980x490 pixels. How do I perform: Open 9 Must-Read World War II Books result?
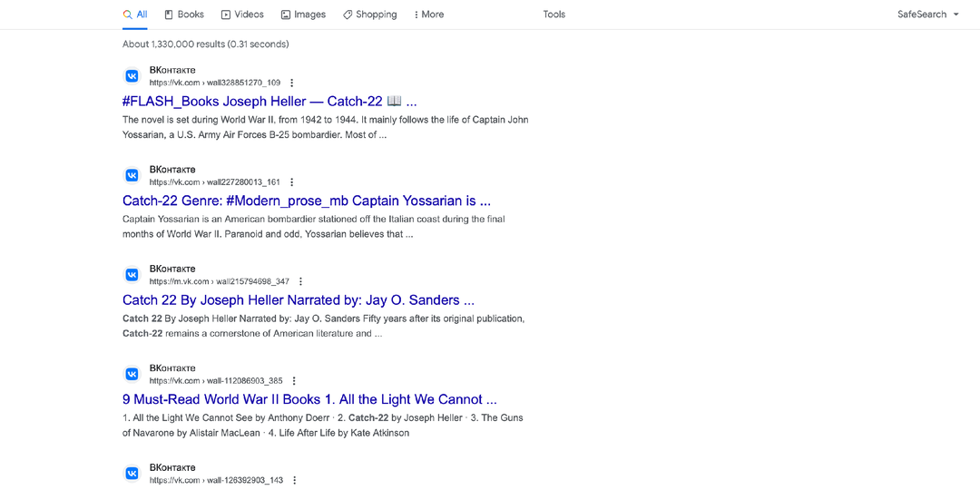[x=309, y=399]
